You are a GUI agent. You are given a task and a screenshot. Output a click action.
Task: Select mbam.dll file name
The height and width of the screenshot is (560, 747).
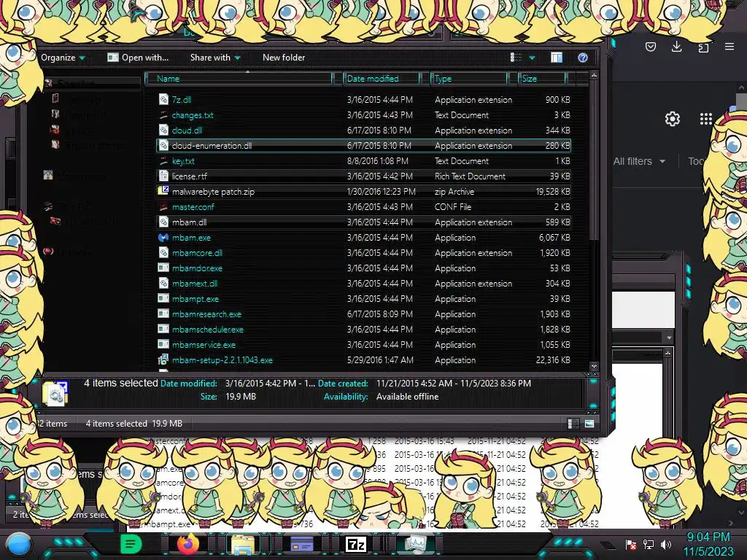pyautogui.click(x=189, y=222)
